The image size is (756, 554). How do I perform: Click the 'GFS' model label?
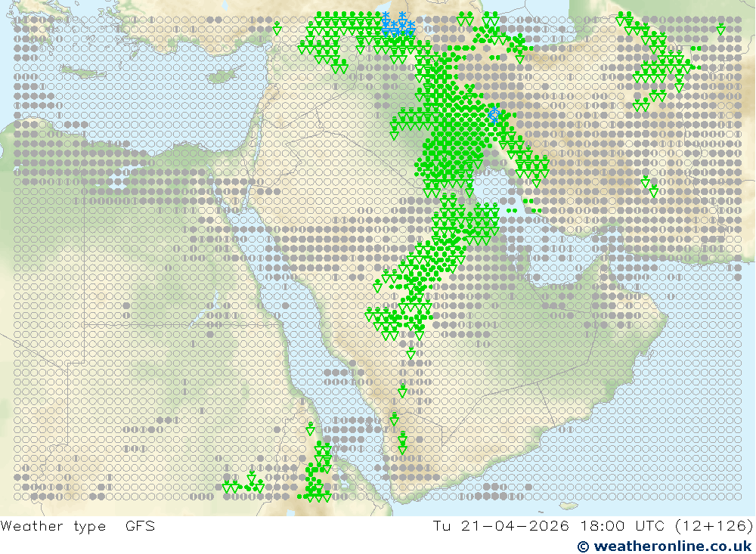point(141,525)
